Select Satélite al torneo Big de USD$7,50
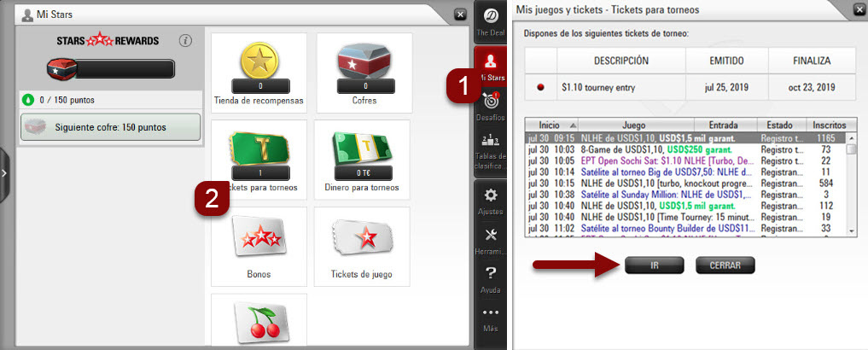The height and width of the screenshot is (350, 868). [686, 172]
